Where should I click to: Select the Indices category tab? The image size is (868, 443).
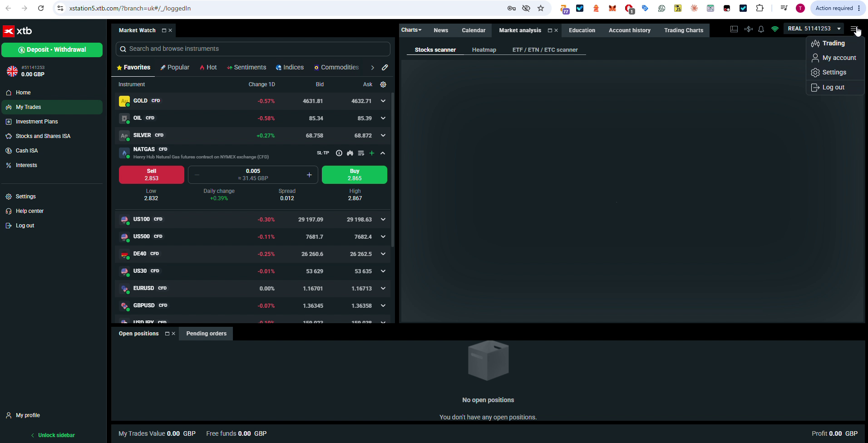(x=290, y=67)
